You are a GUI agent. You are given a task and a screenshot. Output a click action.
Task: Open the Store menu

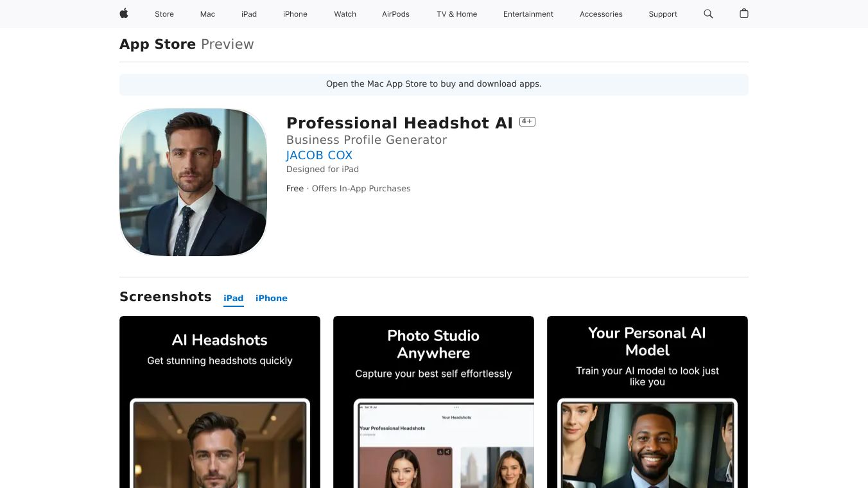pyautogui.click(x=164, y=14)
